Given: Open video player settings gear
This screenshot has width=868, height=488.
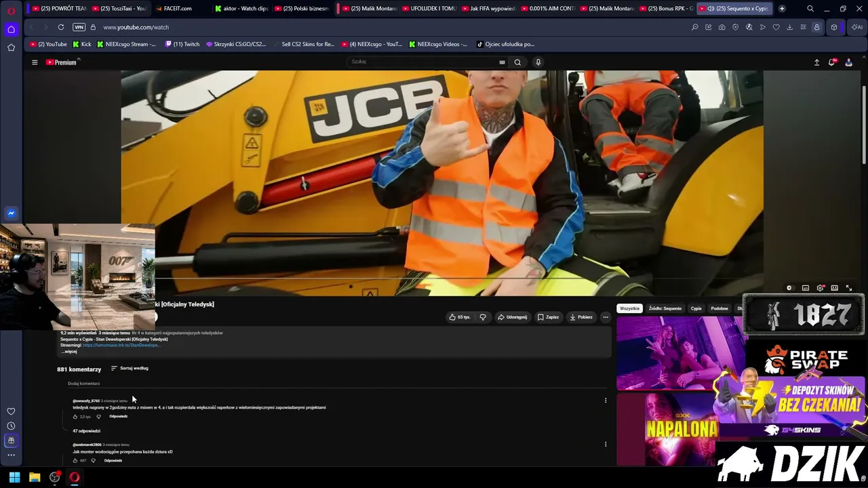Looking at the screenshot, I should pos(821,288).
